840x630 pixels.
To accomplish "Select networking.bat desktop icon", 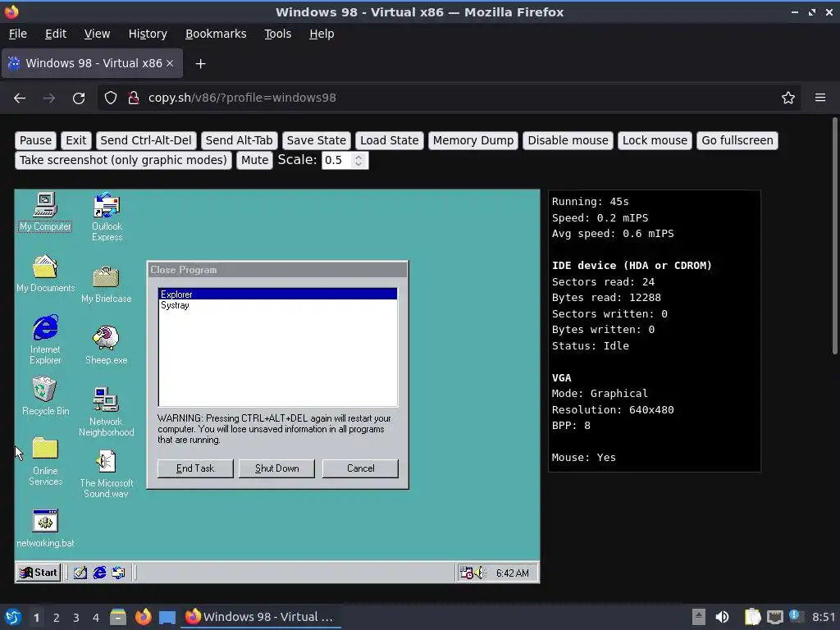I will [x=45, y=528].
